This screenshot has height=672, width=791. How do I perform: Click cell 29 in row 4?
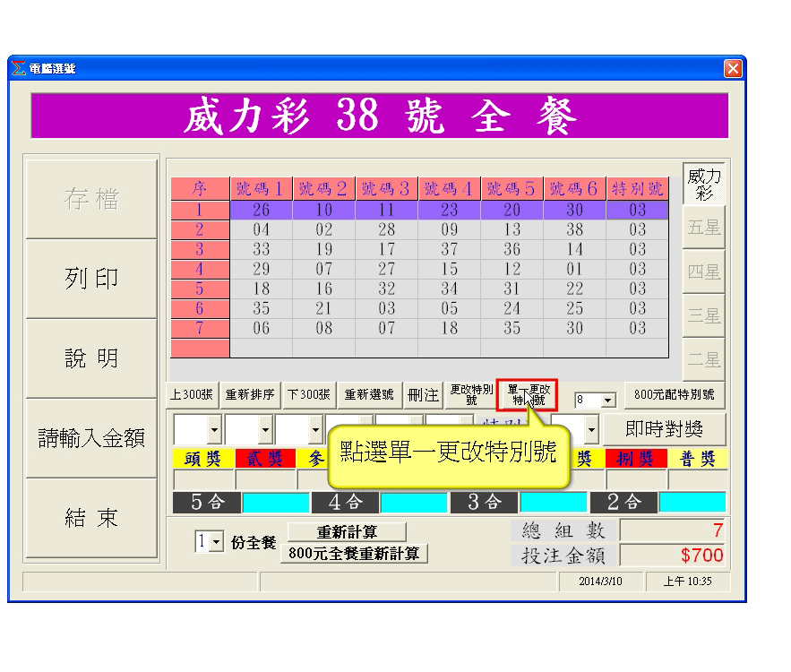tap(261, 269)
